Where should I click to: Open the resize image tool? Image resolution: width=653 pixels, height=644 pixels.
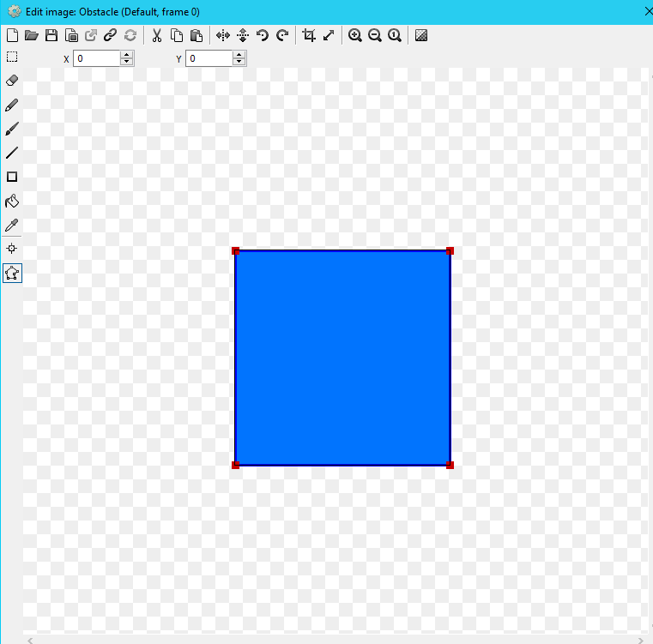(329, 35)
